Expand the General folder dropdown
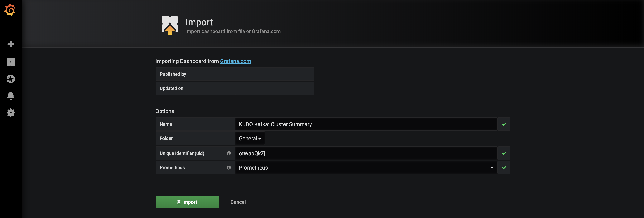This screenshot has height=218, width=644. pos(249,138)
